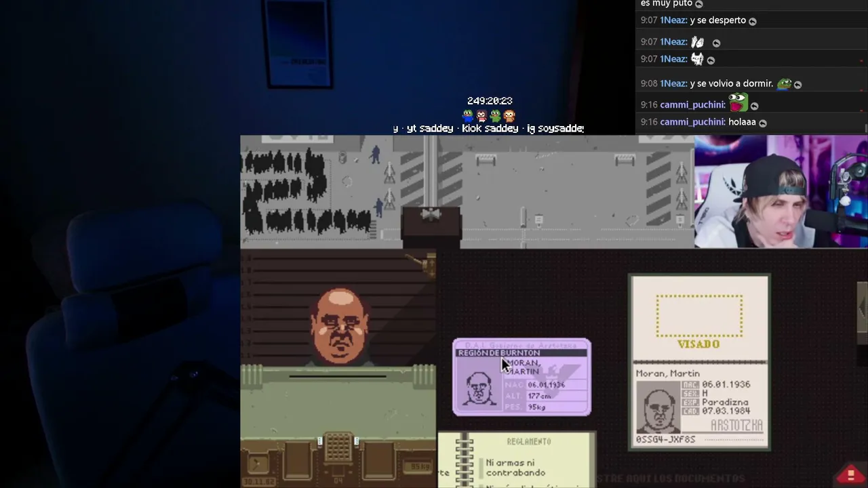Click the lower blue guard near the booth
The width and height of the screenshot is (868, 488).
coord(378,207)
